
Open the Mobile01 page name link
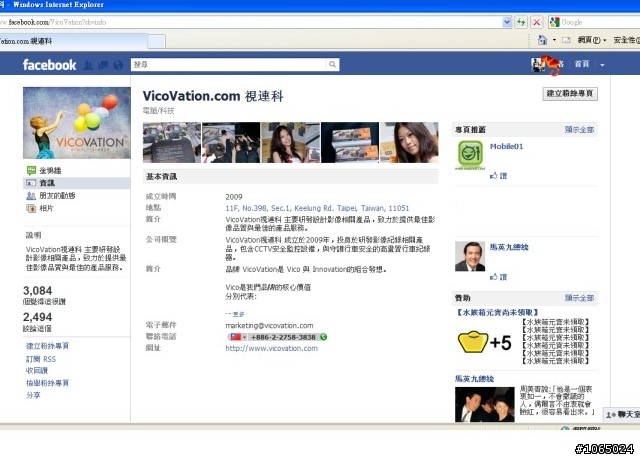click(506, 146)
